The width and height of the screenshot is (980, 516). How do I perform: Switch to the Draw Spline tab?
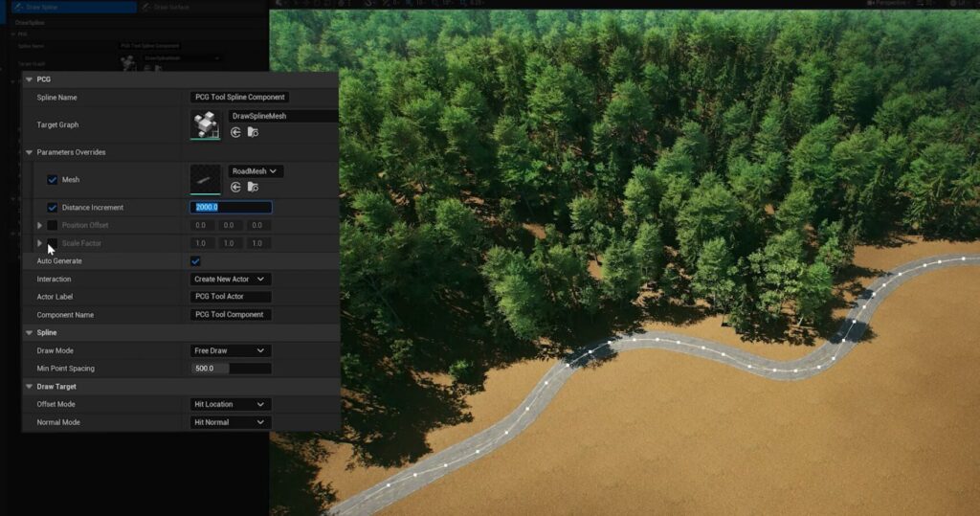coord(67,7)
